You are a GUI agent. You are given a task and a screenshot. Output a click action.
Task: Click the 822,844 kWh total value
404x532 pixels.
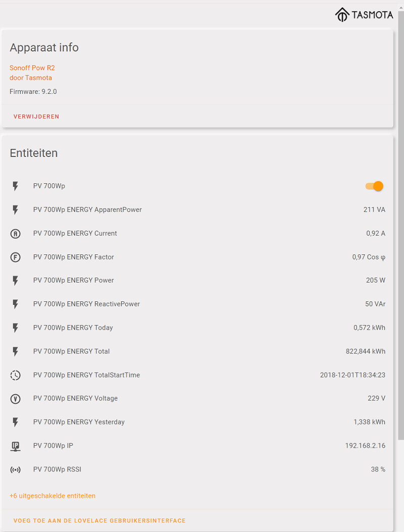pyautogui.click(x=366, y=351)
